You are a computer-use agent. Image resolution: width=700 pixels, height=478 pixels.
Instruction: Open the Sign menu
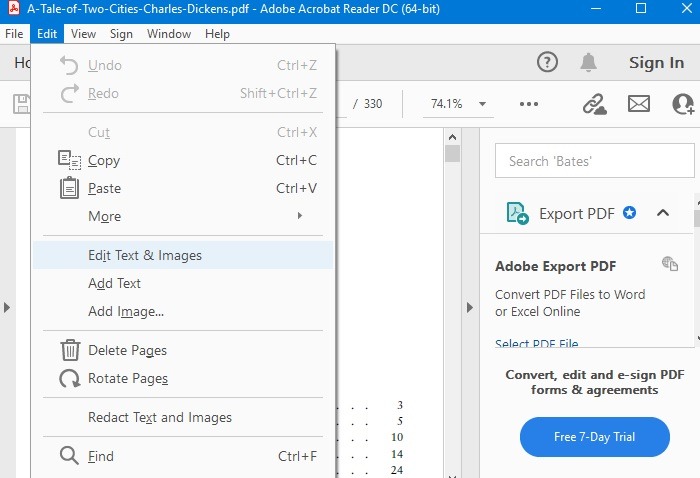pyautogui.click(x=121, y=34)
